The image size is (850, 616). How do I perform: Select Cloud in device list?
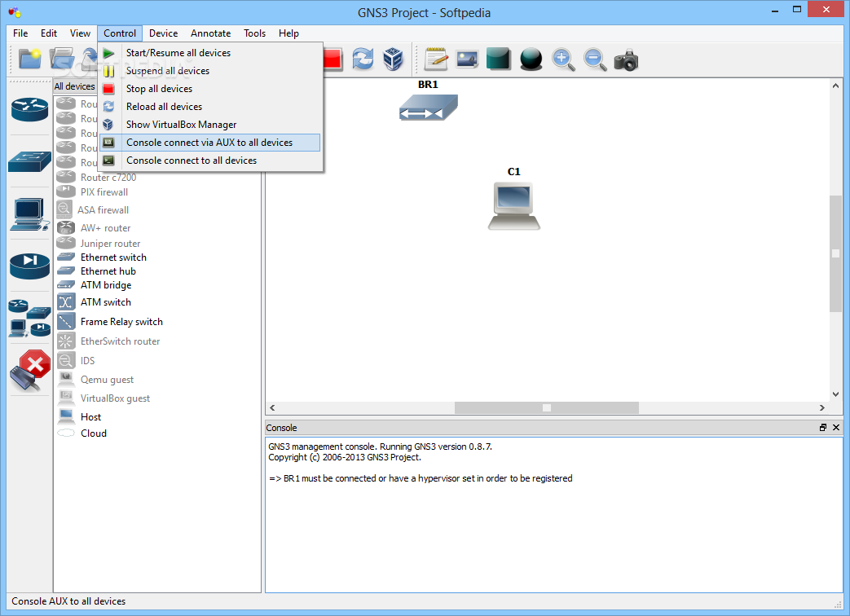point(94,433)
